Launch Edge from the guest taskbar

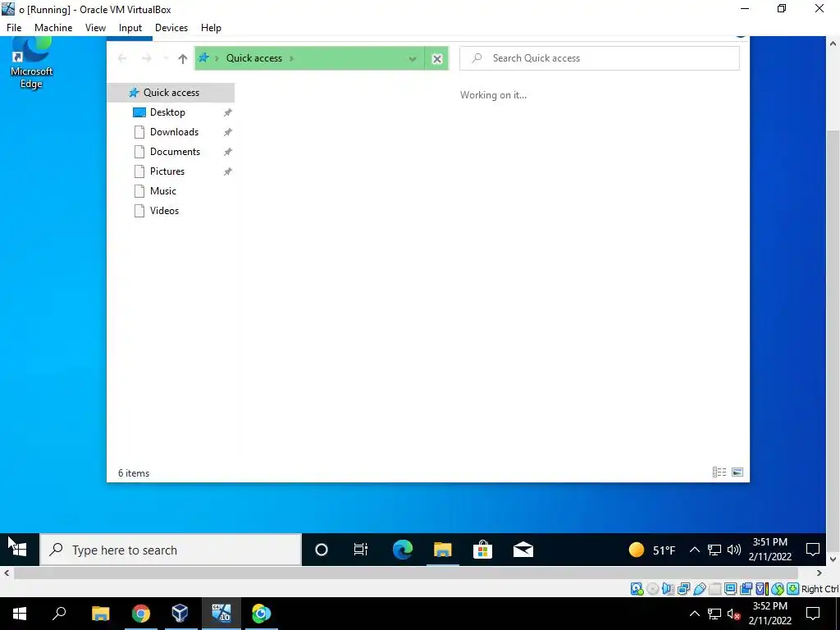(402, 550)
